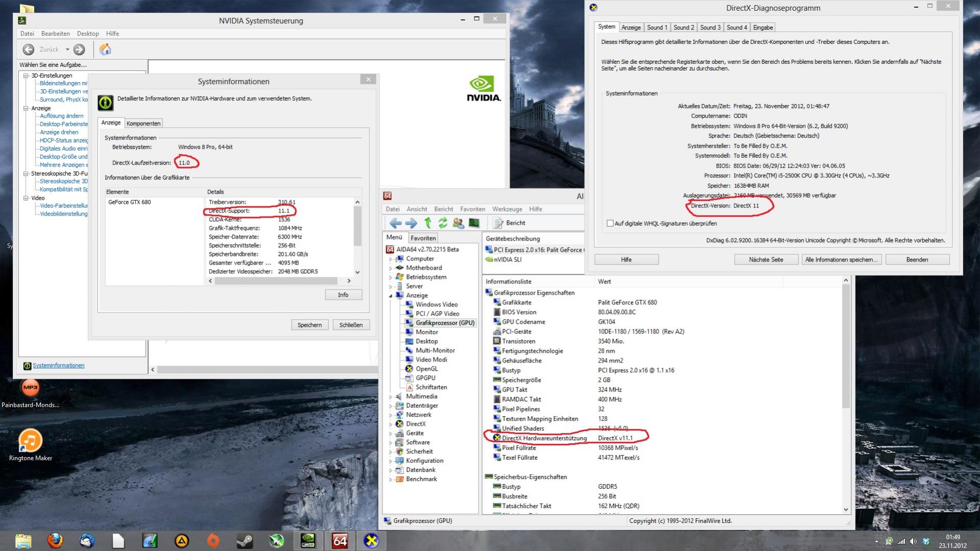The image size is (980, 551).
Task: Click the Schließen button
Action: coord(351,325)
